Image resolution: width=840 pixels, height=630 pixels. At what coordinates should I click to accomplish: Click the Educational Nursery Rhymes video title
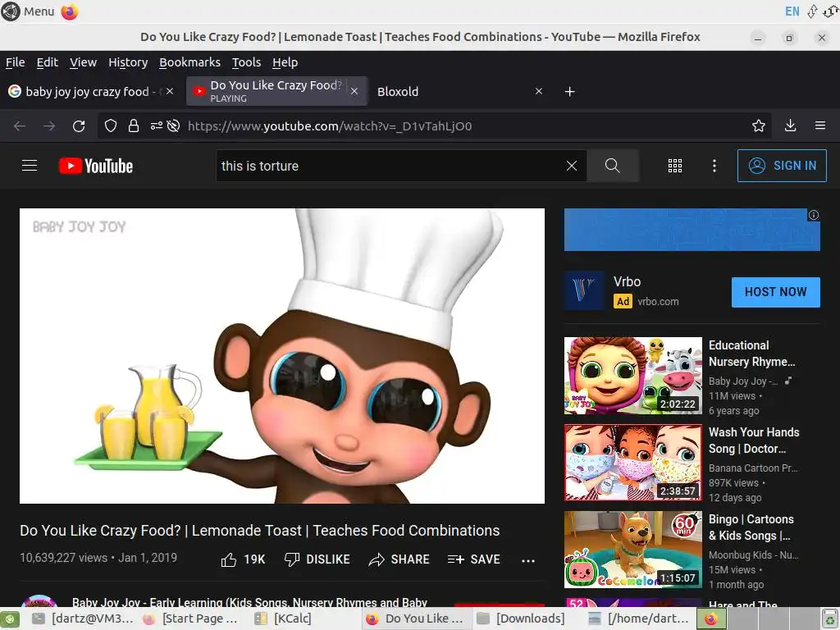(x=751, y=354)
